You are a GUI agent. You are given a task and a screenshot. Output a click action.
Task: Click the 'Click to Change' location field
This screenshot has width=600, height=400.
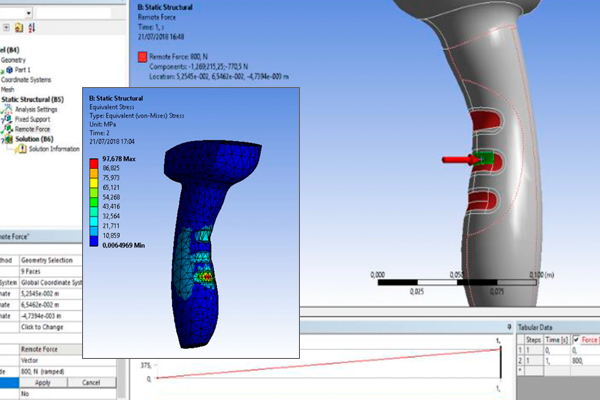40,329
